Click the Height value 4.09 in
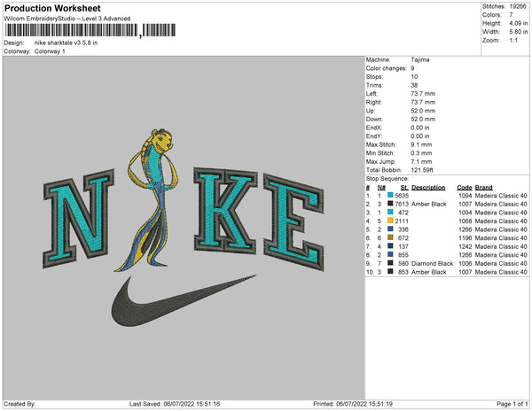This screenshot has width=532, height=411. [519, 23]
